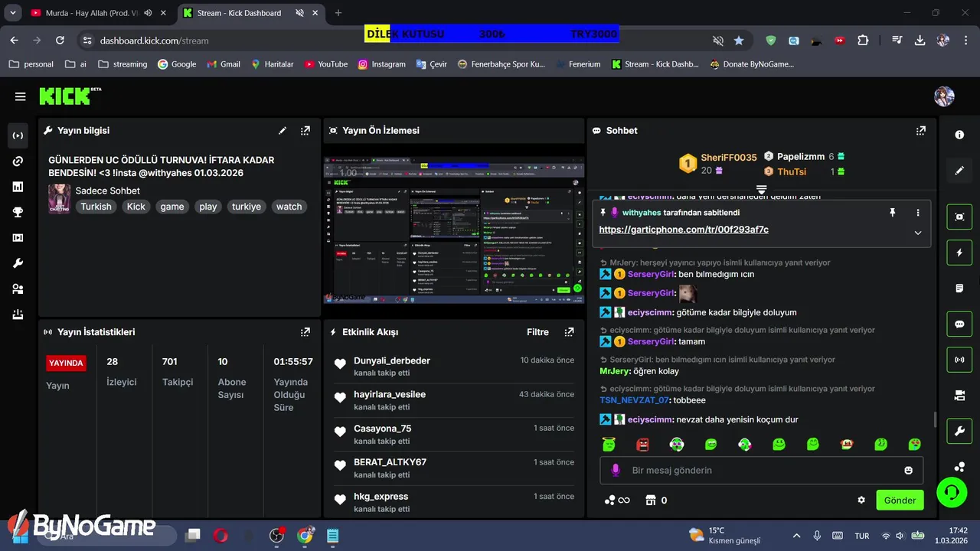Open a new browser tab
Image resolution: width=980 pixels, height=551 pixels.
click(x=338, y=13)
